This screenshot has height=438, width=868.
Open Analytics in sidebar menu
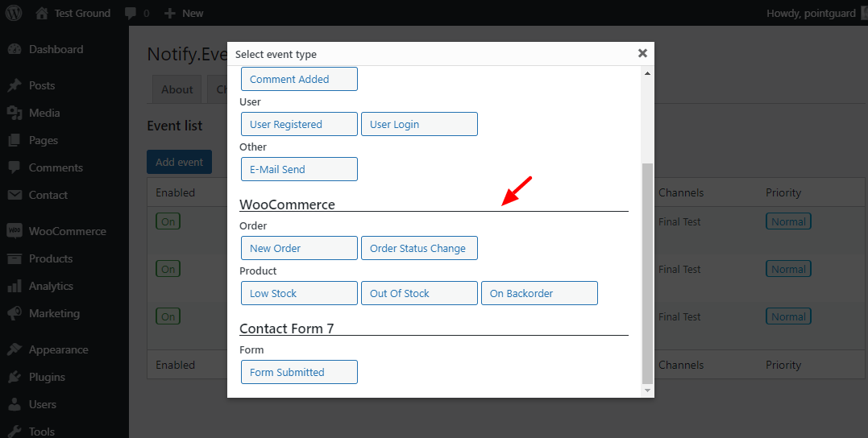(x=51, y=286)
